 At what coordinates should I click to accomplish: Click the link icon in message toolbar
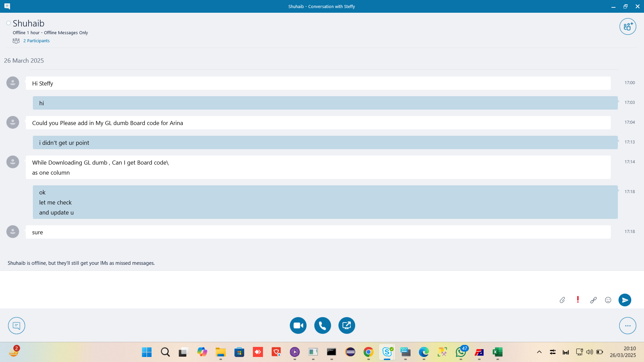593,300
